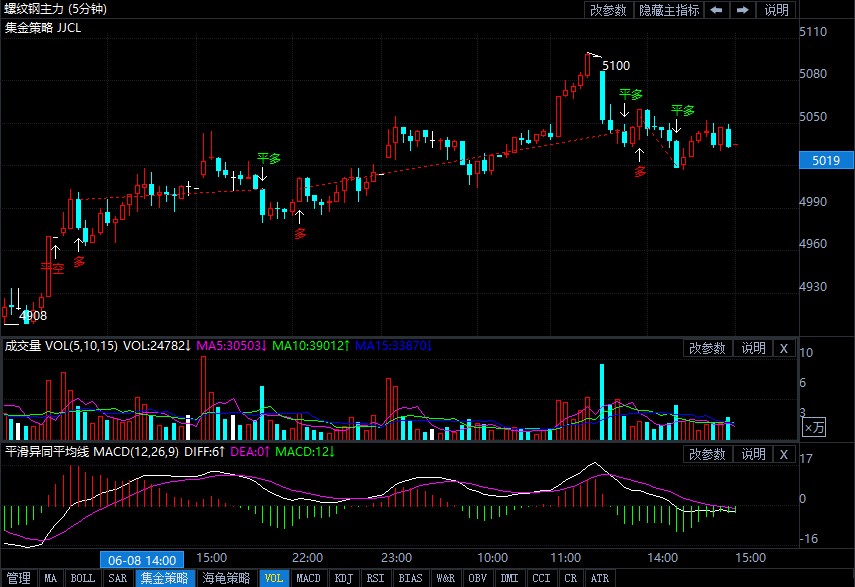Switch on the 海龟策略 strategy tab
The image size is (855, 587).
coord(225,578)
